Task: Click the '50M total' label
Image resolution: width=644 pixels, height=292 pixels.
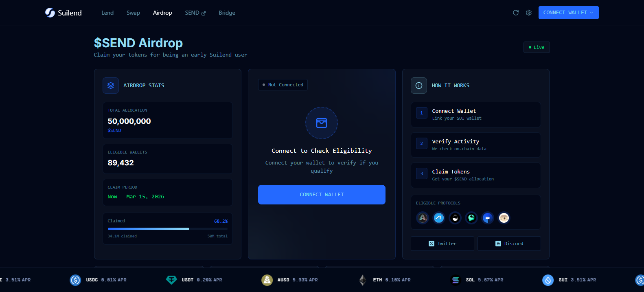Action: pos(217,236)
